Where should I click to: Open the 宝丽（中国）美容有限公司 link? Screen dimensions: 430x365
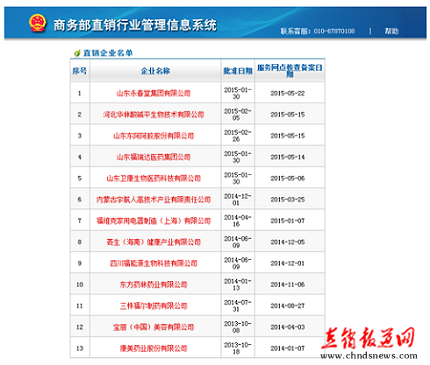pos(153,327)
